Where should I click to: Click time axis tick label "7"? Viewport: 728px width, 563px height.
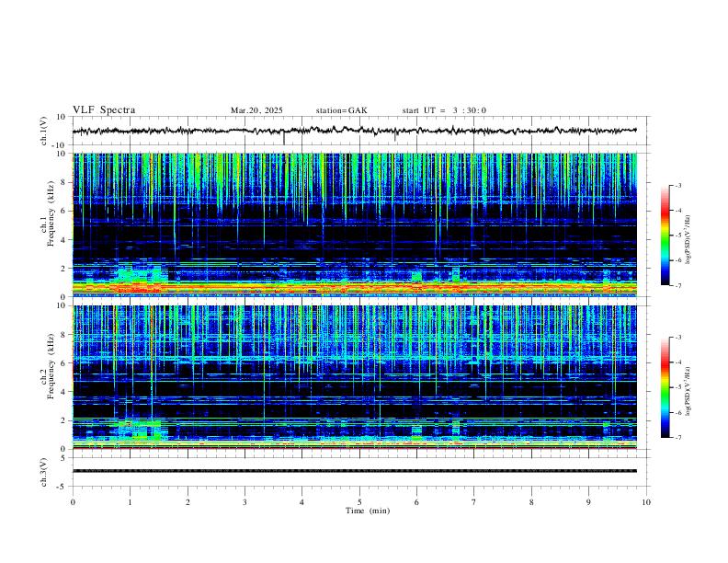point(474,502)
